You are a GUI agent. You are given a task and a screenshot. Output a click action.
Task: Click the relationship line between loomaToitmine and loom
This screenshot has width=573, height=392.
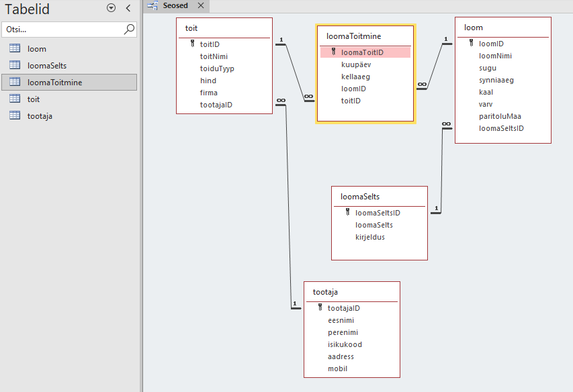(x=435, y=66)
